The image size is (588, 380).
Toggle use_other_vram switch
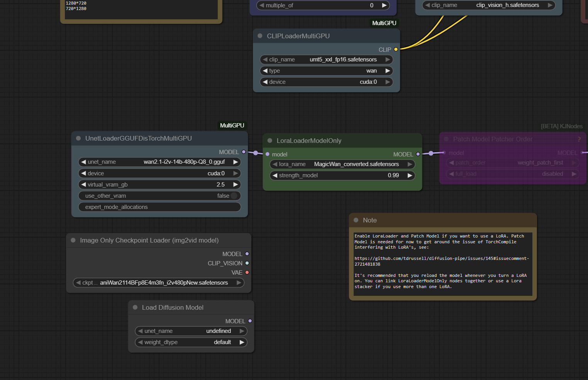tap(234, 196)
